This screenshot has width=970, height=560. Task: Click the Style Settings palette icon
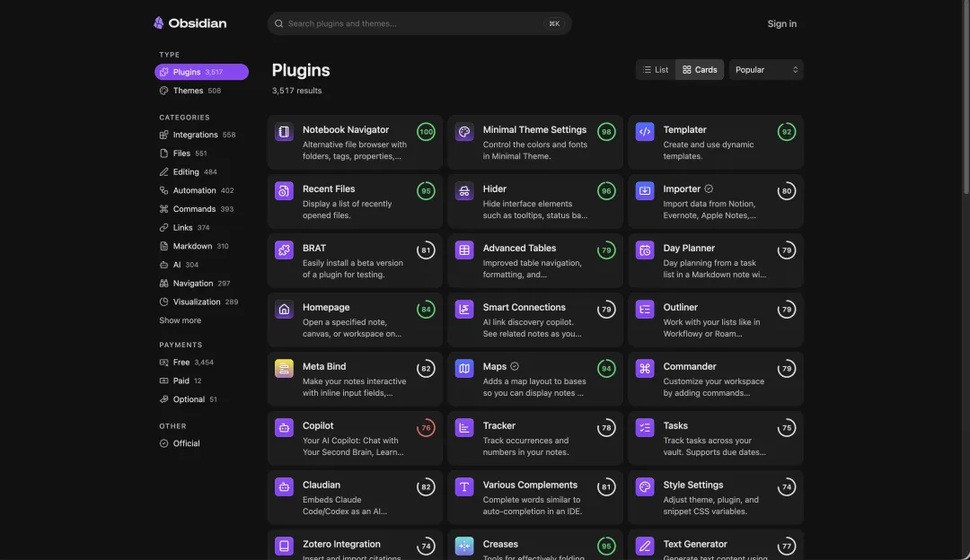pyautogui.click(x=645, y=487)
